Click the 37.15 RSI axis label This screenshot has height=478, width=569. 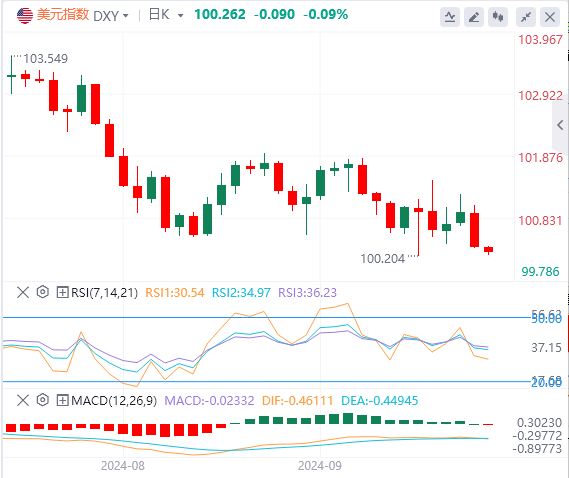(547, 348)
